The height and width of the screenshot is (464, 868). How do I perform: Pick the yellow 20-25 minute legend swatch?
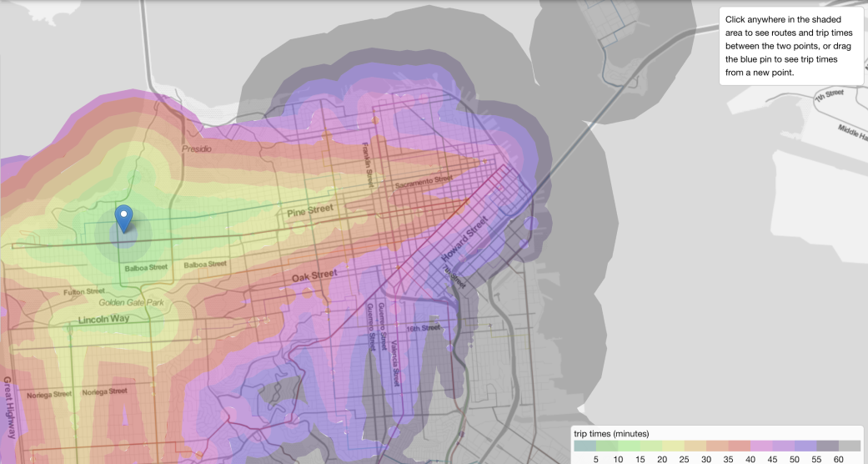(672, 446)
